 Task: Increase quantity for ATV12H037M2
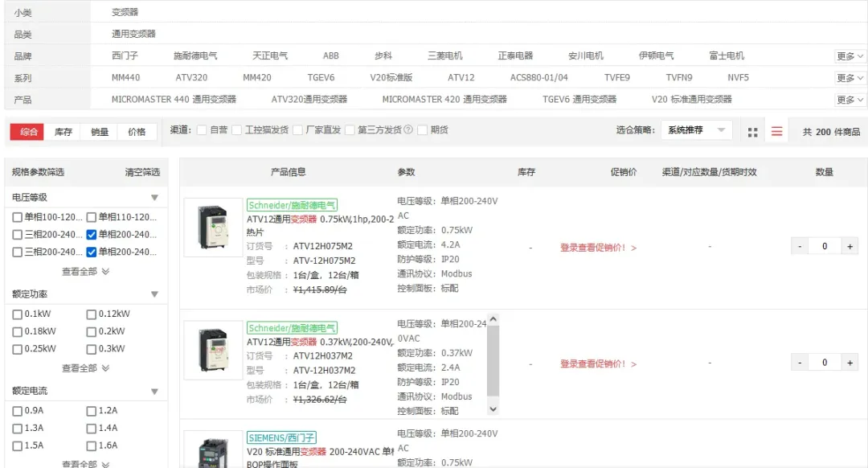click(850, 363)
